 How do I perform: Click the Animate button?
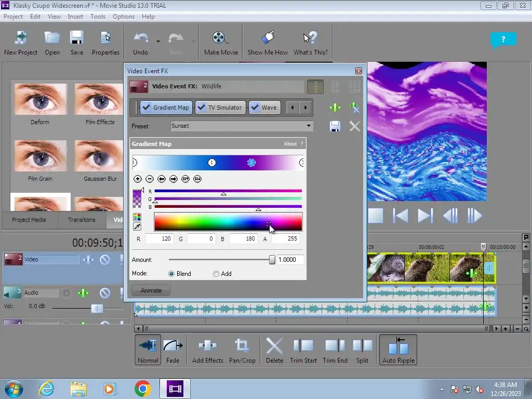[151, 290]
